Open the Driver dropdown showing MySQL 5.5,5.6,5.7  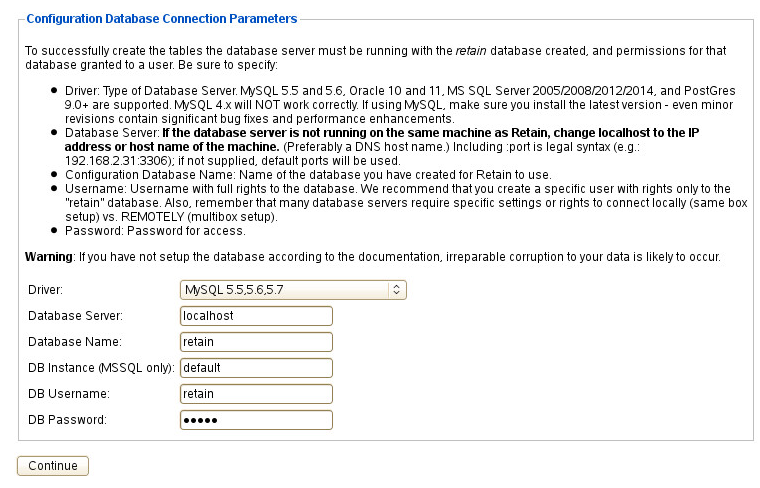pos(293,290)
